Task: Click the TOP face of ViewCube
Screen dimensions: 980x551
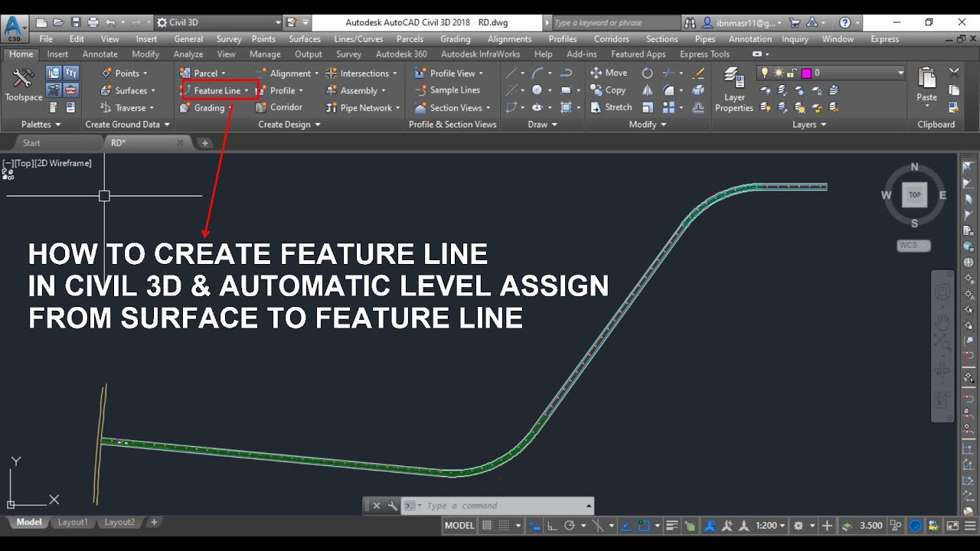Action: pos(914,195)
